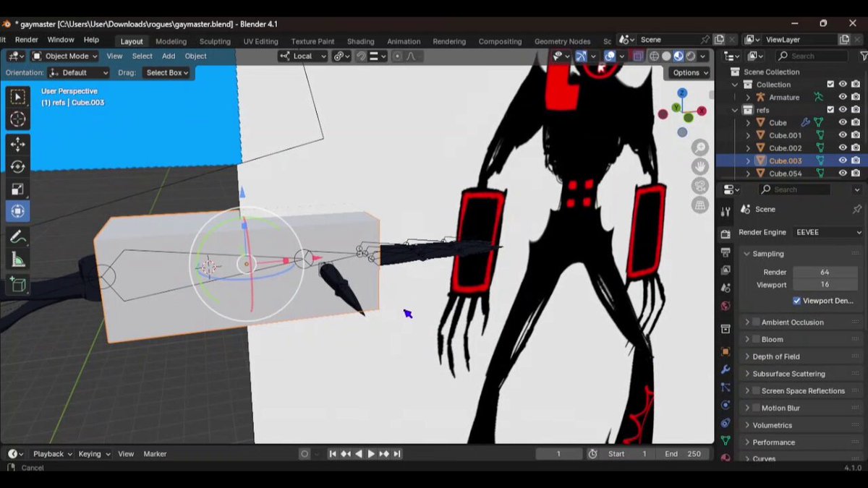Toggle refs collection exclude checkbox
The width and height of the screenshot is (868, 488).
tap(830, 110)
